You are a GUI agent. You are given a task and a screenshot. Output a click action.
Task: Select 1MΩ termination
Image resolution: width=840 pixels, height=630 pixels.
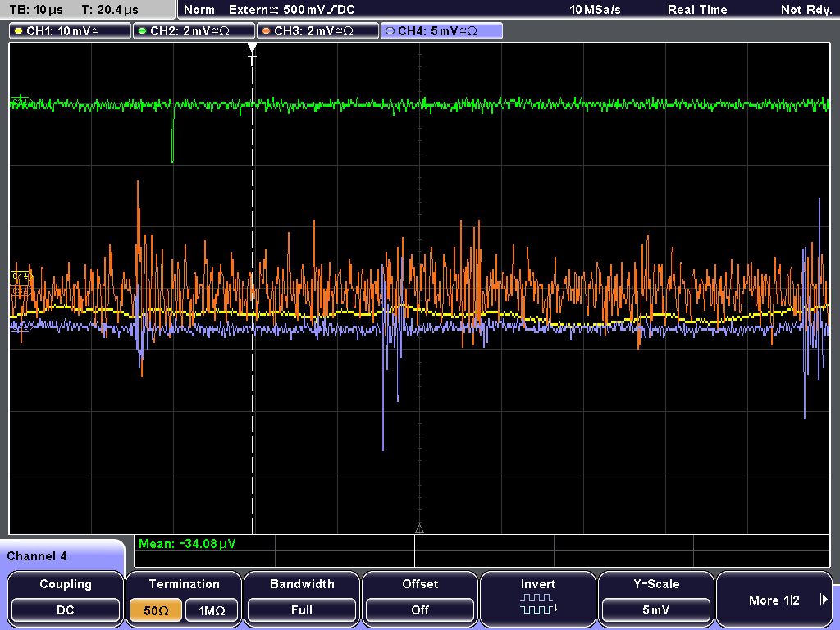click(x=212, y=610)
